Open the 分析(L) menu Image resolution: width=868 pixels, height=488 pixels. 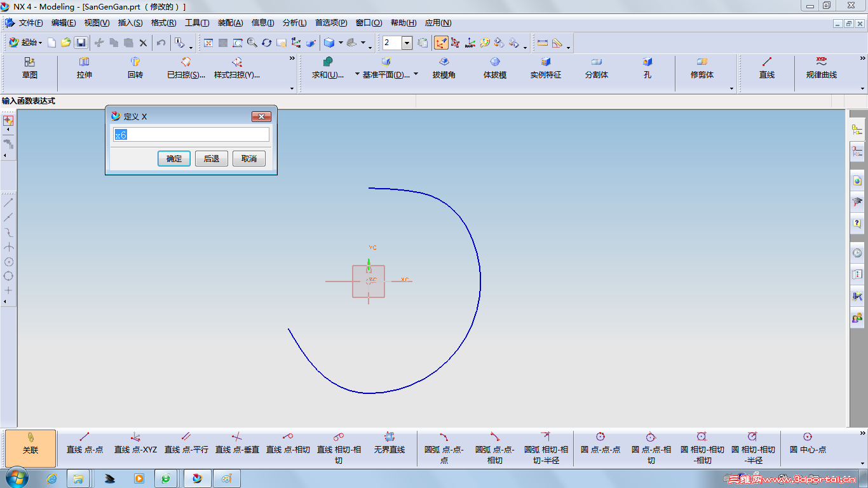pos(294,23)
